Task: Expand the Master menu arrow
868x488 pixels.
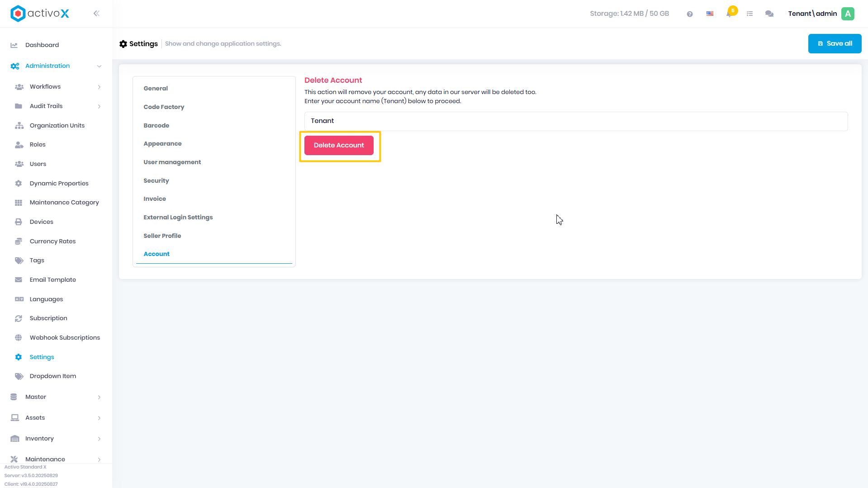Action: [x=99, y=397]
